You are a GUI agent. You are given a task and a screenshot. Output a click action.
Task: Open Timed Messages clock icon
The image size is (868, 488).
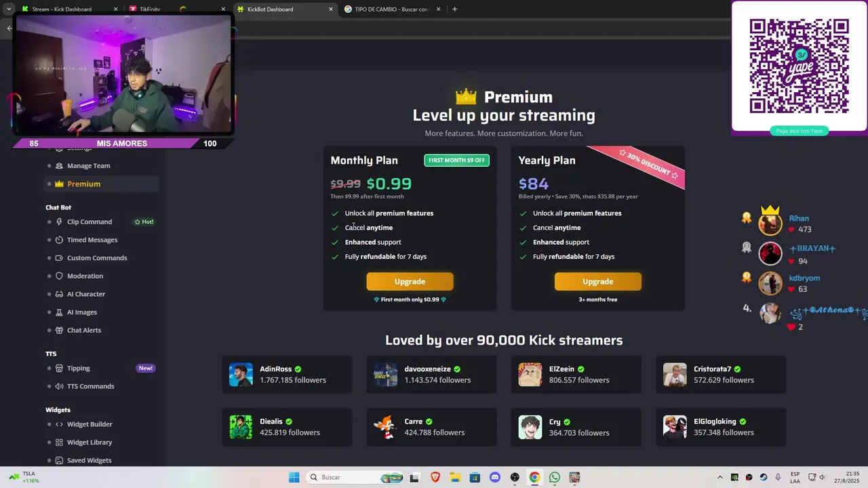click(x=59, y=240)
